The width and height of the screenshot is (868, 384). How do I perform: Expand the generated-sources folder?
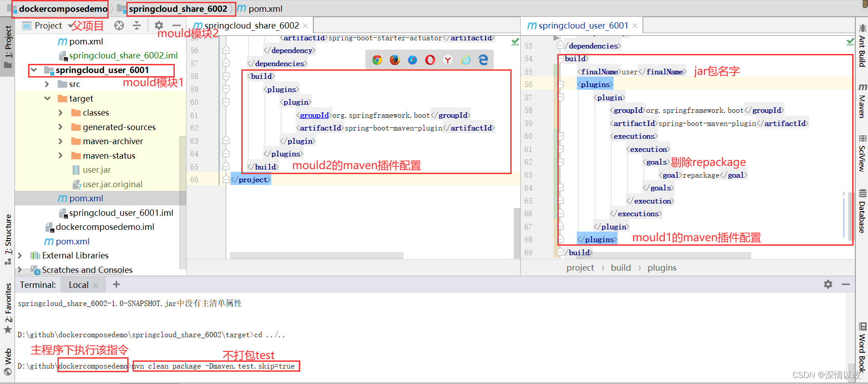[x=61, y=127]
